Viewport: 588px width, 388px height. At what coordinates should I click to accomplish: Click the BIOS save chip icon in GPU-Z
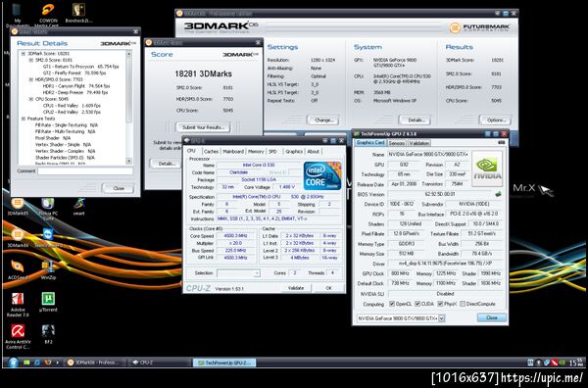pyautogui.click(x=498, y=194)
